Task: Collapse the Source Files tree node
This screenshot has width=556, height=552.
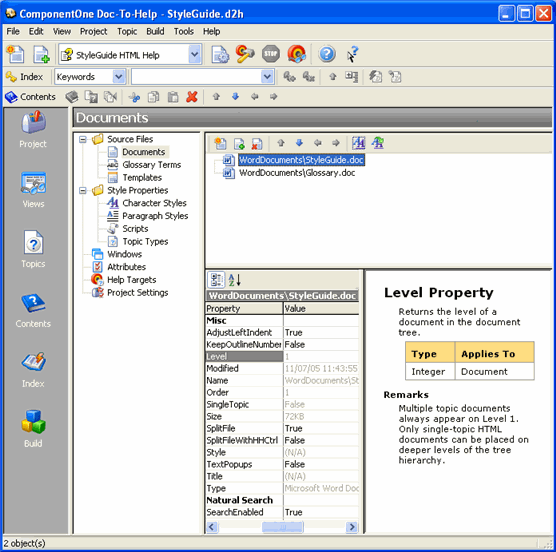Action: pos(83,139)
